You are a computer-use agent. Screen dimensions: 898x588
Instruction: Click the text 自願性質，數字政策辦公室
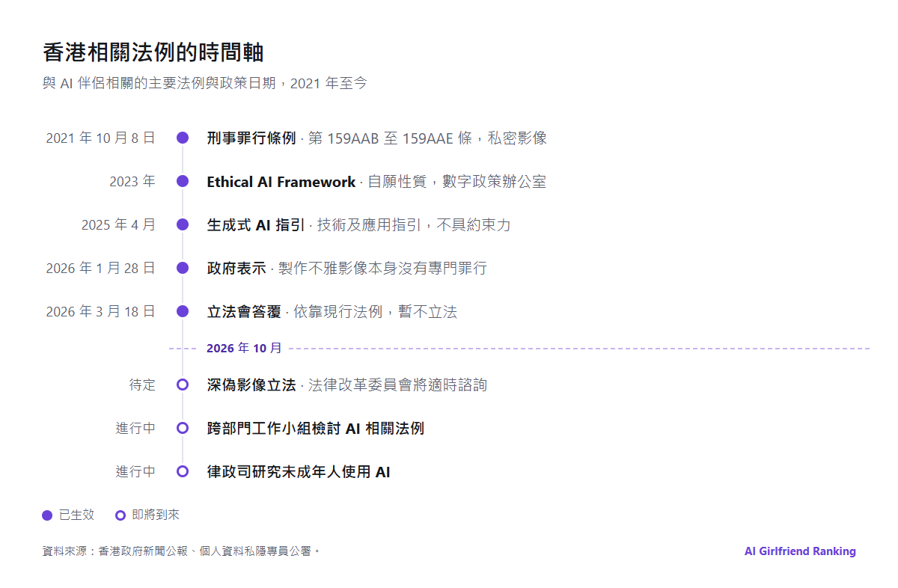point(456,182)
